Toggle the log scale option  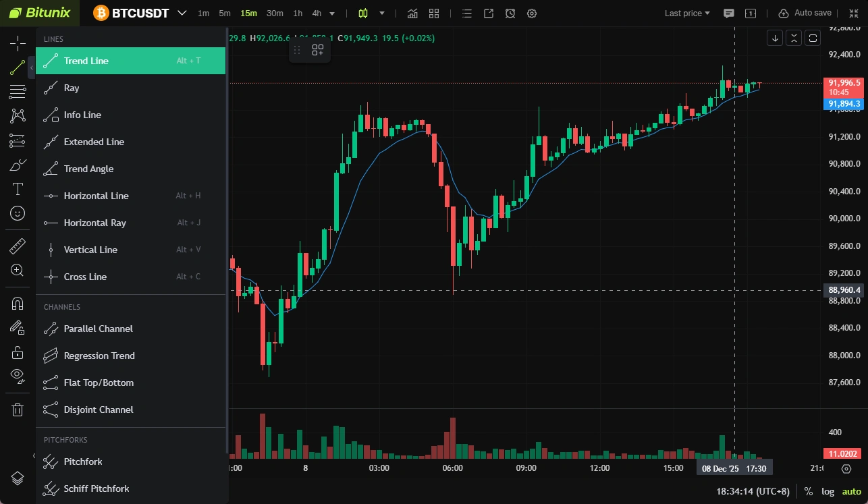pos(828,491)
